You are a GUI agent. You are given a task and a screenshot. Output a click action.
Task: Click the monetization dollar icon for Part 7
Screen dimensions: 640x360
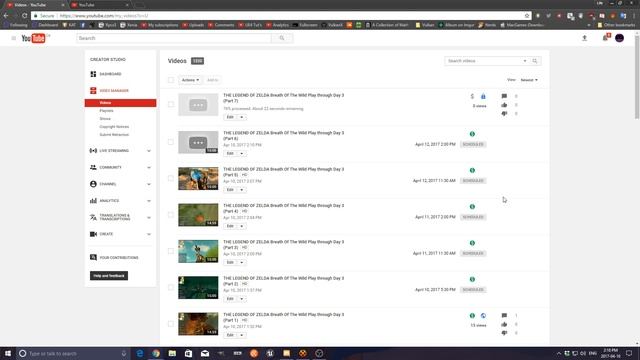(x=472, y=96)
